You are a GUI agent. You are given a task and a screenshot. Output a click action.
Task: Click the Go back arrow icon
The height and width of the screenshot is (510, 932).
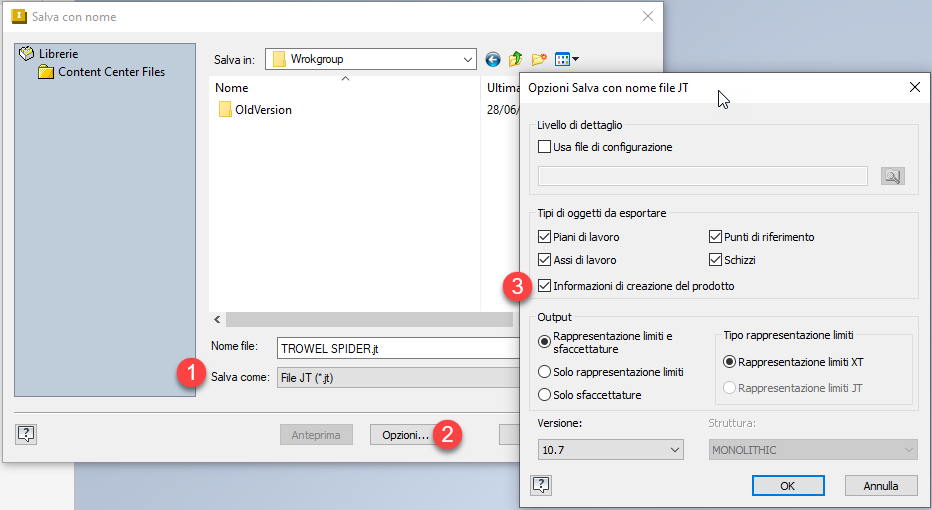(x=493, y=59)
